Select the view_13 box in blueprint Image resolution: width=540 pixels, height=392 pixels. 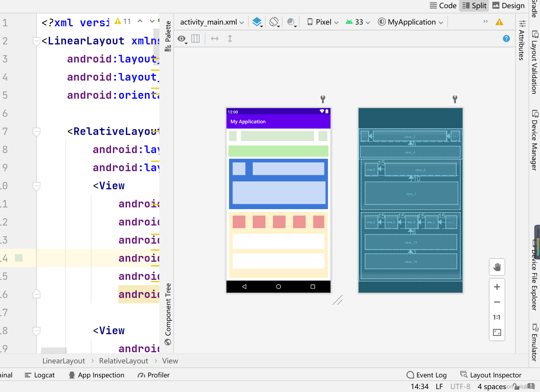[x=411, y=242]
